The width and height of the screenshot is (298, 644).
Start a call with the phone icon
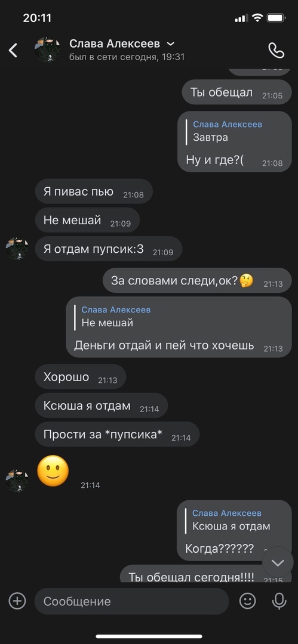click(x=276, y=50)
